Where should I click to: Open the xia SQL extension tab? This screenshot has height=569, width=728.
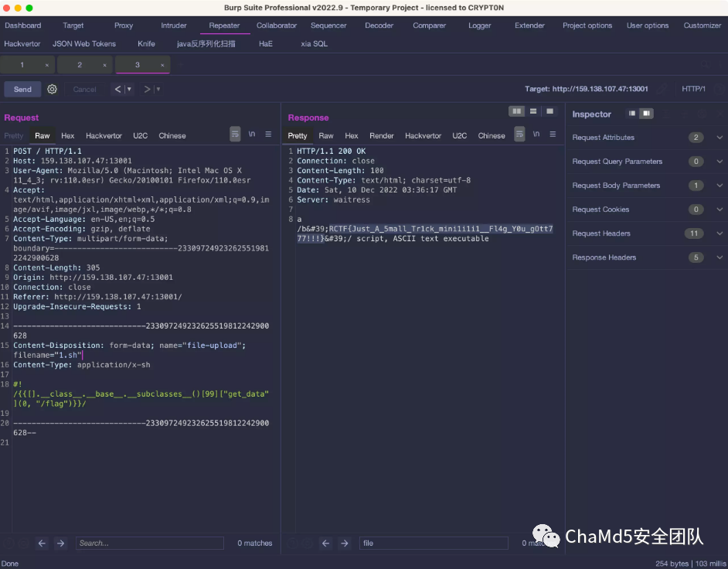pyautogui.click(x=315, y=43)
